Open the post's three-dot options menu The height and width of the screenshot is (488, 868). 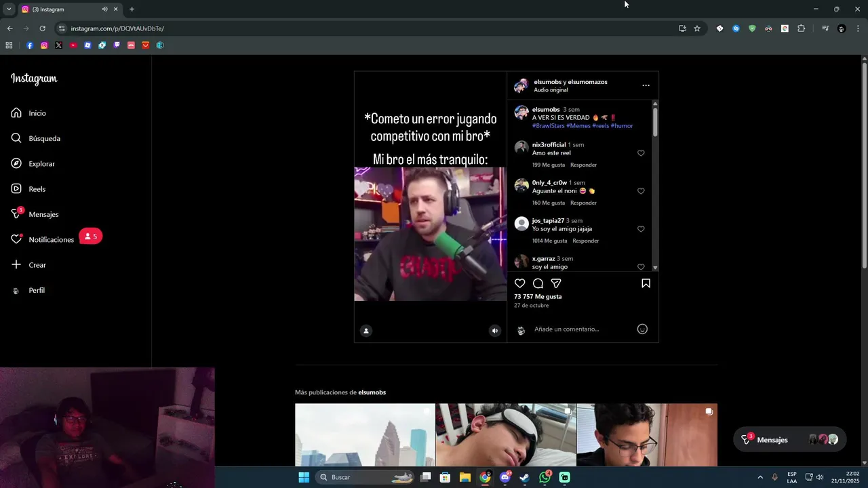(646, 85)
